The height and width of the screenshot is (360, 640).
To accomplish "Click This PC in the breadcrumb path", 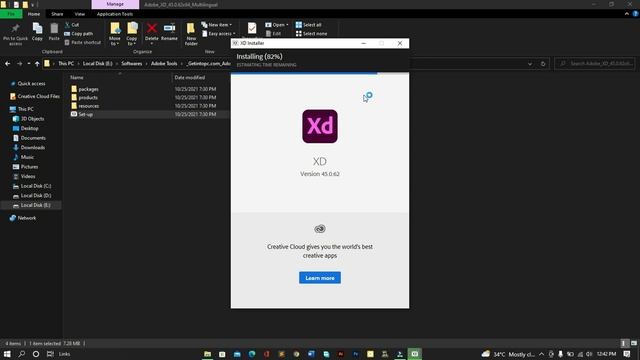I will click(x=66, y=64).
